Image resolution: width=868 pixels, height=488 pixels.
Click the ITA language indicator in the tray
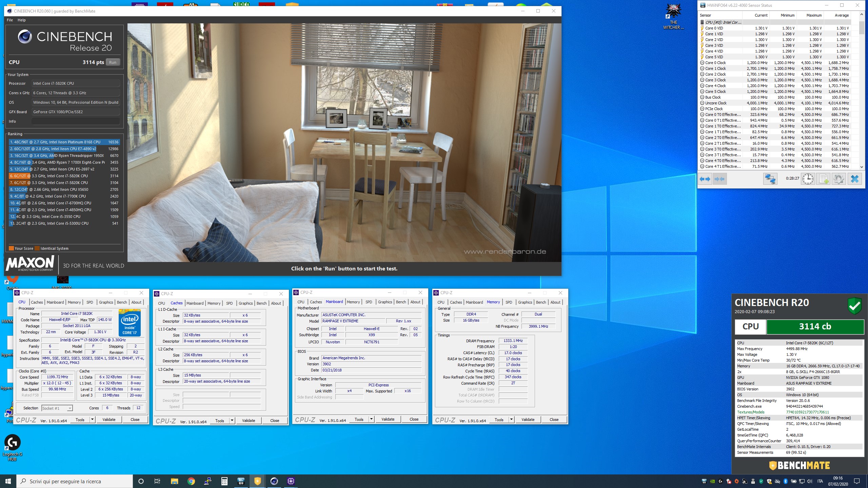820,481
